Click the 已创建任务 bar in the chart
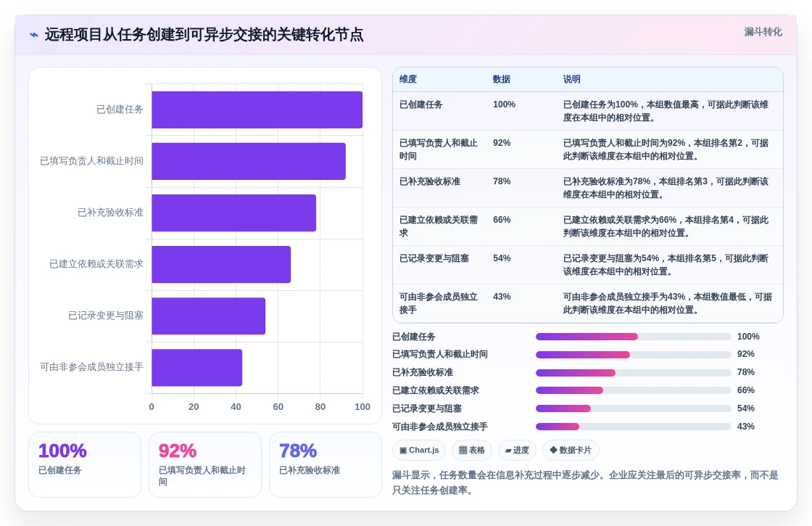This screenshot has height=526, width=812. pos(257,110)
